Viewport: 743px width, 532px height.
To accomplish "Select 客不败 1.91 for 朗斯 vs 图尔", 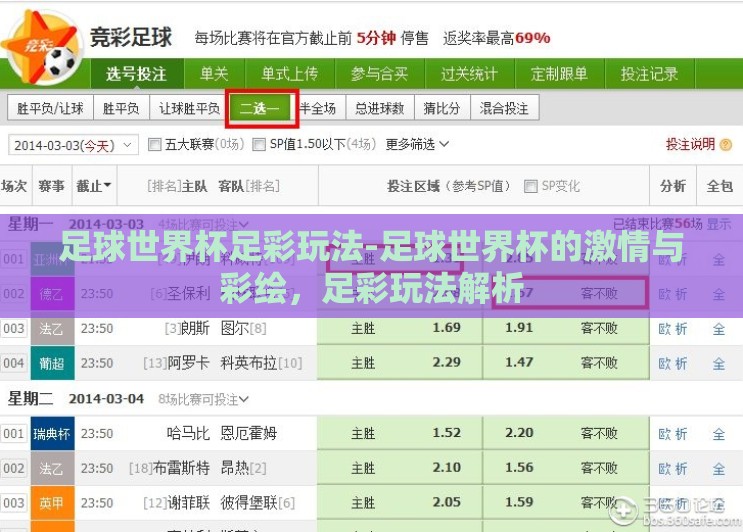I will click(x=566, y=328).
